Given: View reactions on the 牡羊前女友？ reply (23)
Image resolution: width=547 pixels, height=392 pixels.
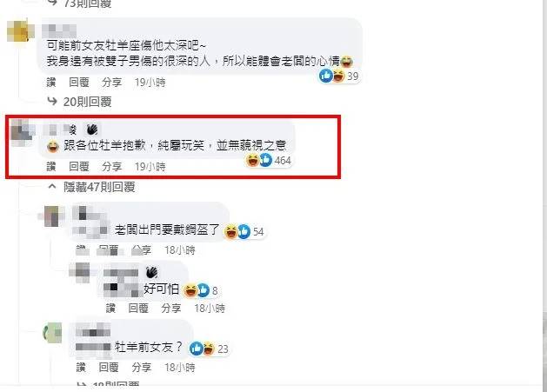Looking at the screenshot, I should [x=209, y=349].
